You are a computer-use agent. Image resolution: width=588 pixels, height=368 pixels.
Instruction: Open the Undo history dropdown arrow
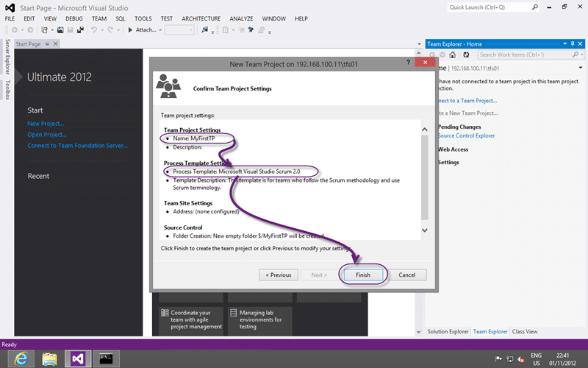point(102,30)
